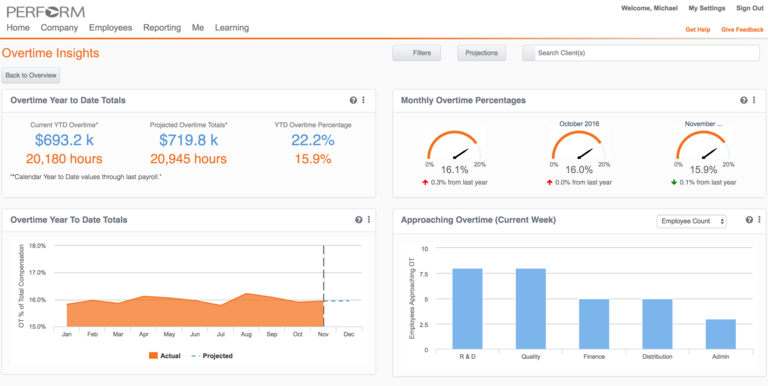Open My Settings link

pos(707,8)
